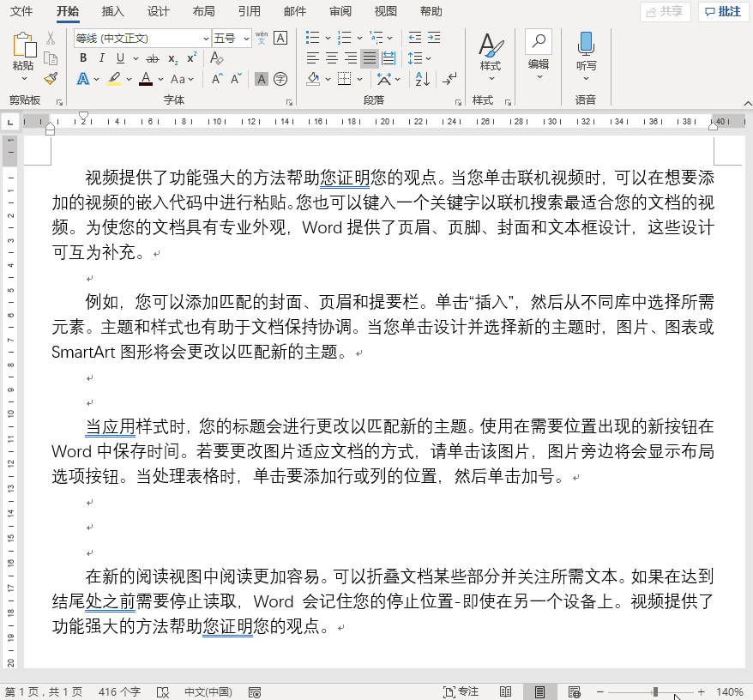Select the Format Painter brush
753x700 pixels.
pyautogui.click(x=51, y=78)
